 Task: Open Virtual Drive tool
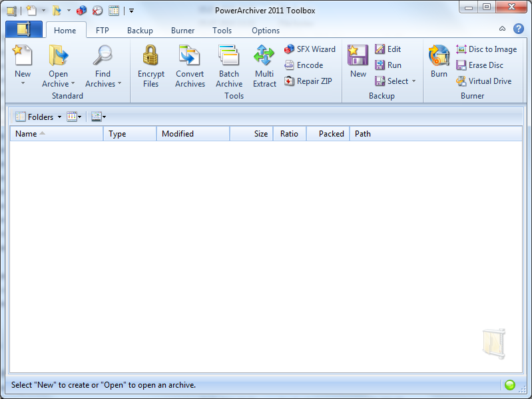(x=484, y=81)
